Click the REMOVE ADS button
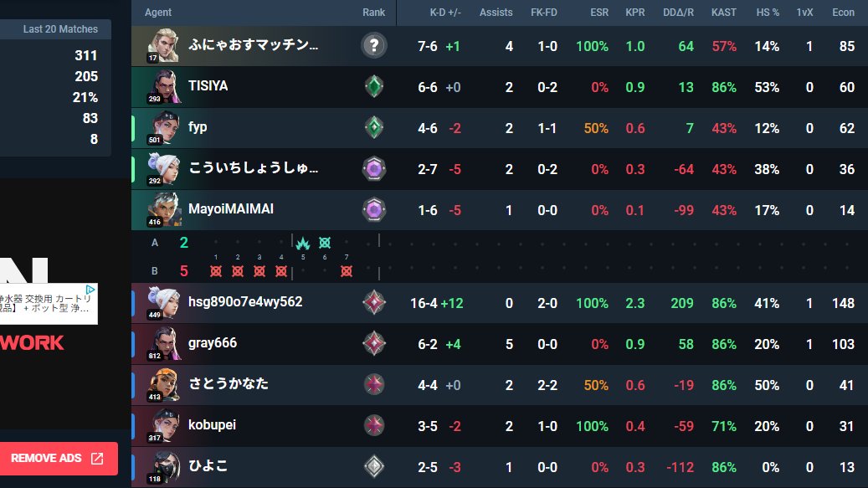 [58, 458]
